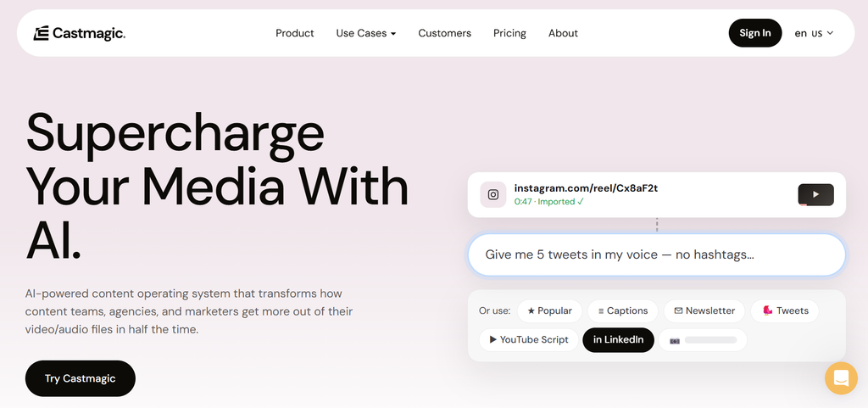The width and height of the screenshot is (868, 408).
Task: Choose the Tweets preset chip
Action: pyautogui.click(x=785, y=311)
